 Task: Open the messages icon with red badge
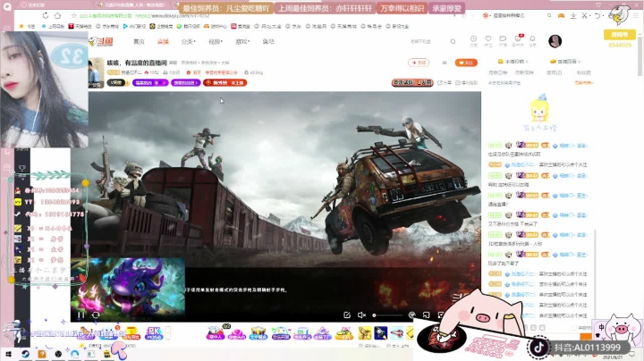[518, 40]
